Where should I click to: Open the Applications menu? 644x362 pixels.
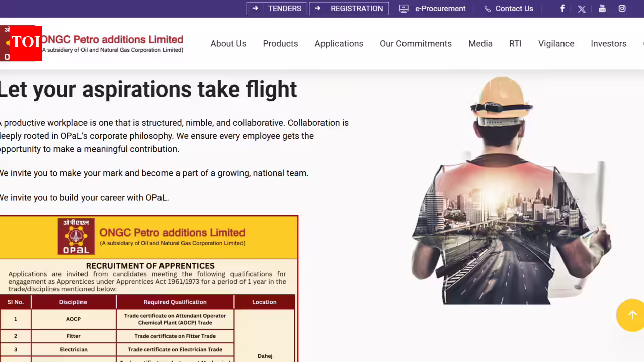[339, 44]
